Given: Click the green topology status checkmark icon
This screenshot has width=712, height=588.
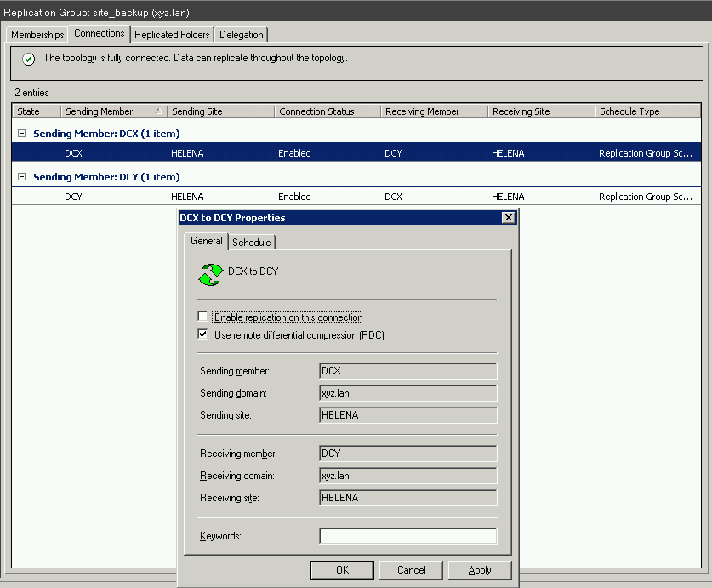Looking at the screenshot, I should click(x=29, y=60).
